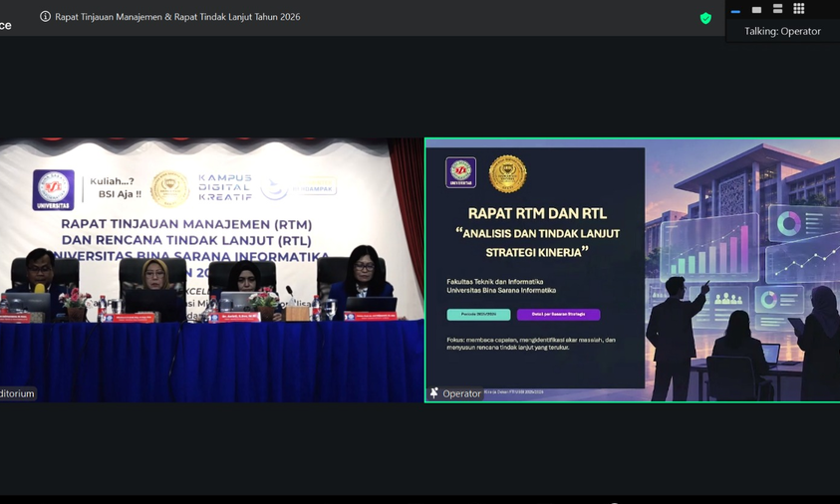The height and width of the screenshot is (504, 840).
Task: Select the Auditorium camera video tile
Action: pyautogui.click(x=211, y=270)
